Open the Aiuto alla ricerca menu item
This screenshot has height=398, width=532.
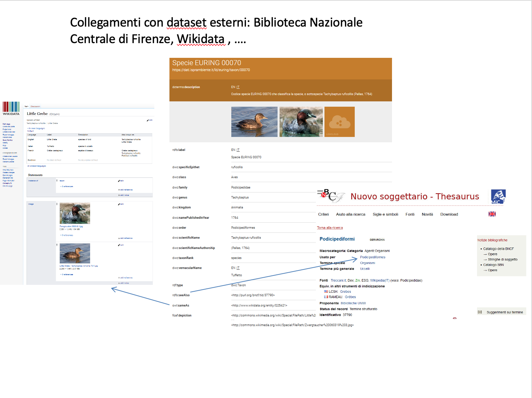tap(350, 214)
